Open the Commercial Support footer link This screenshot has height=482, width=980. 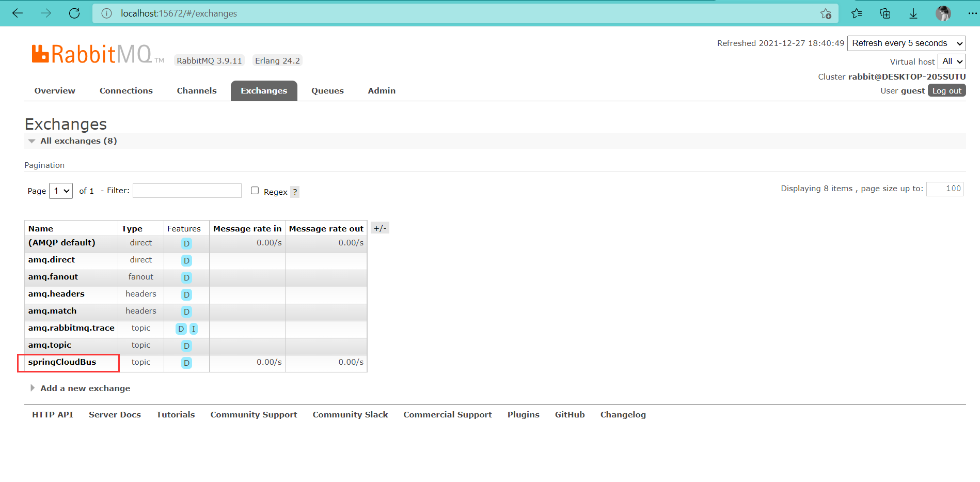coord(448,415)
